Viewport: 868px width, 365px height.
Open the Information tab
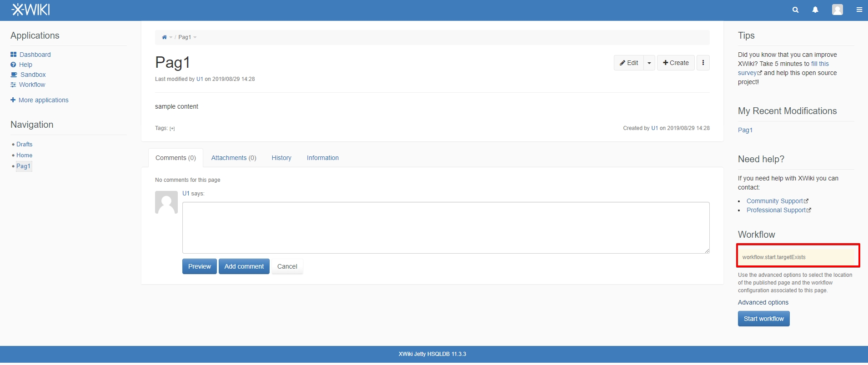[x=322, y=158]
